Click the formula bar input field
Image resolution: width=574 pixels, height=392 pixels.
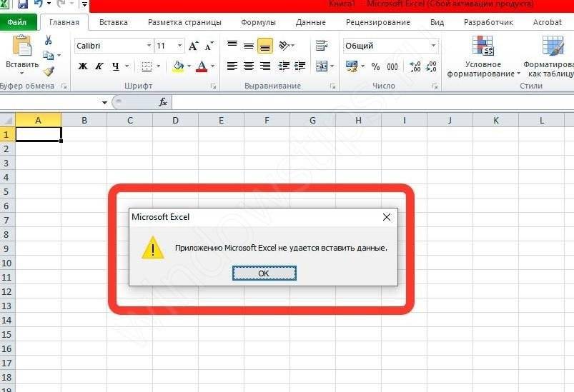pyautogui.click(x=372, y=102)
